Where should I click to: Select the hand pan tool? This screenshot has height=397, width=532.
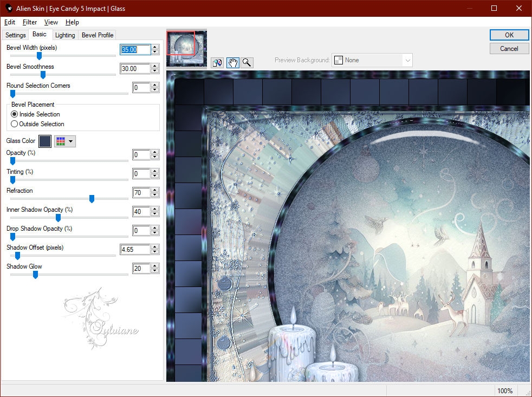233,62
